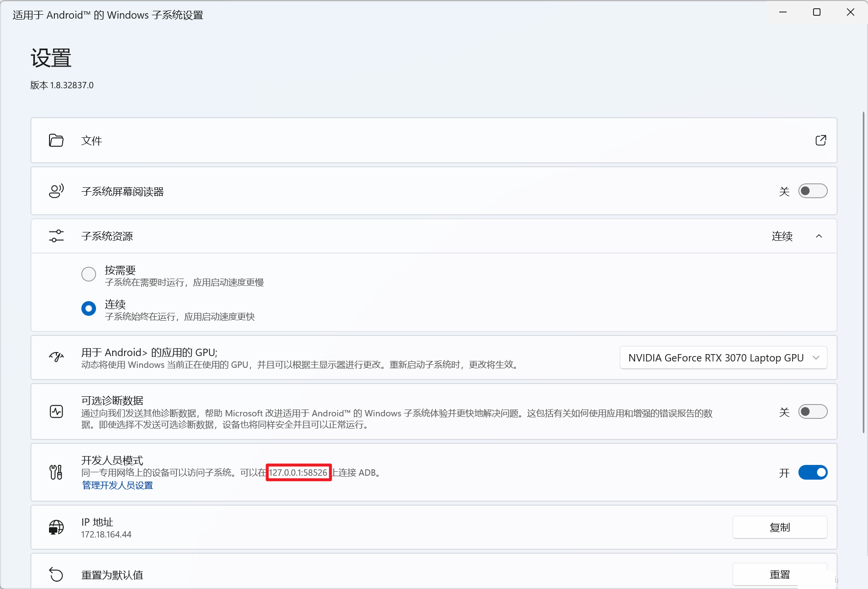Select the 连续 radio button
This screenshot has width=868, height=589.
coord(89,308)
